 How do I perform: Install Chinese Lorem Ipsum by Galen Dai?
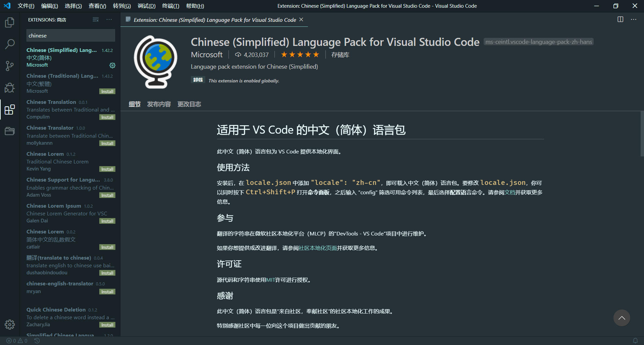coord(107,221)
